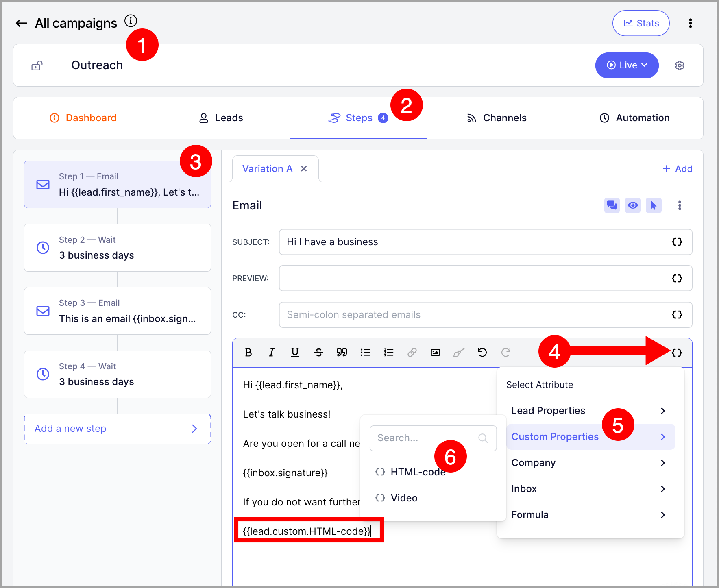
Task: Switch to the Dashboard tab
Action: tap(83, 118)
